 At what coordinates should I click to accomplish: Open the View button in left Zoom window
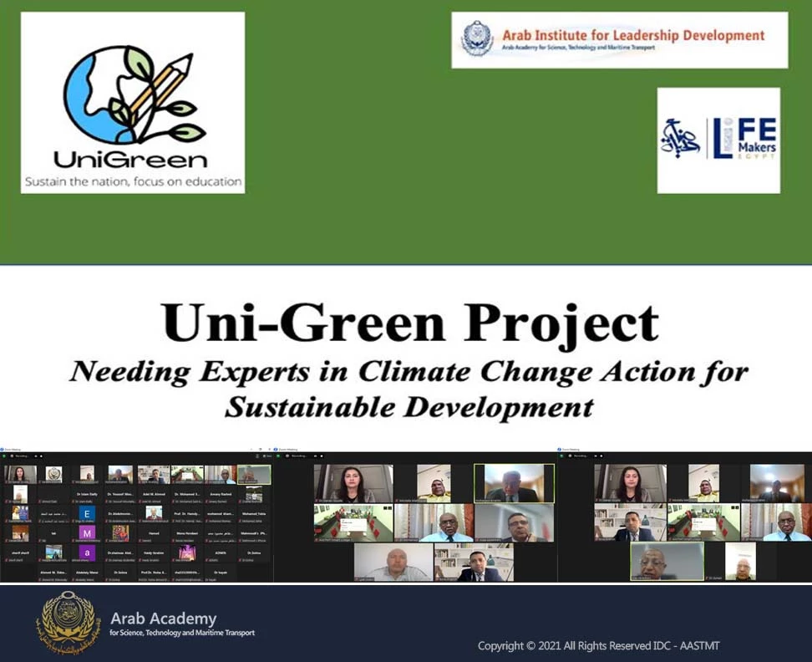(267, 456)
